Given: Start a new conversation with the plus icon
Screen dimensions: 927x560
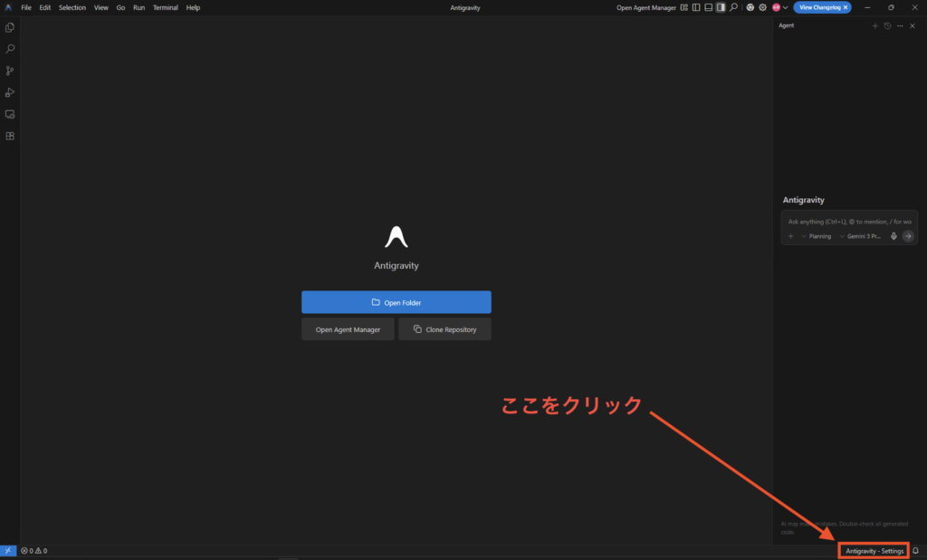Looking at the screenshot, I should [x=874, y=25].
